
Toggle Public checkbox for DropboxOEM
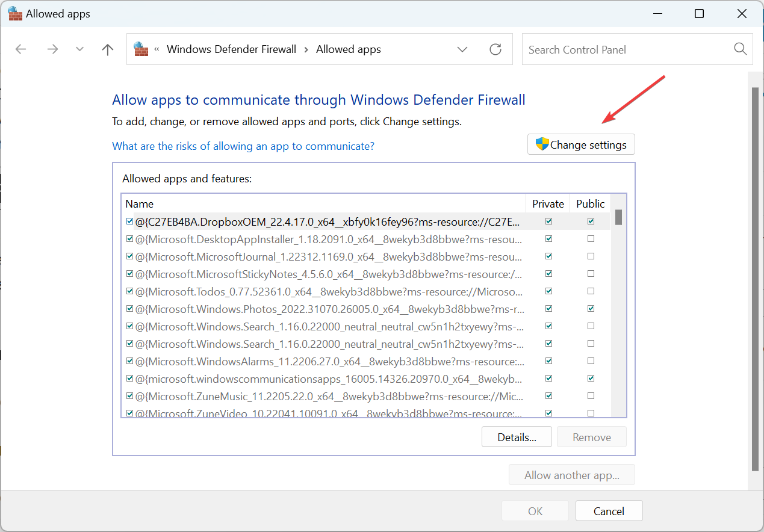591,221
